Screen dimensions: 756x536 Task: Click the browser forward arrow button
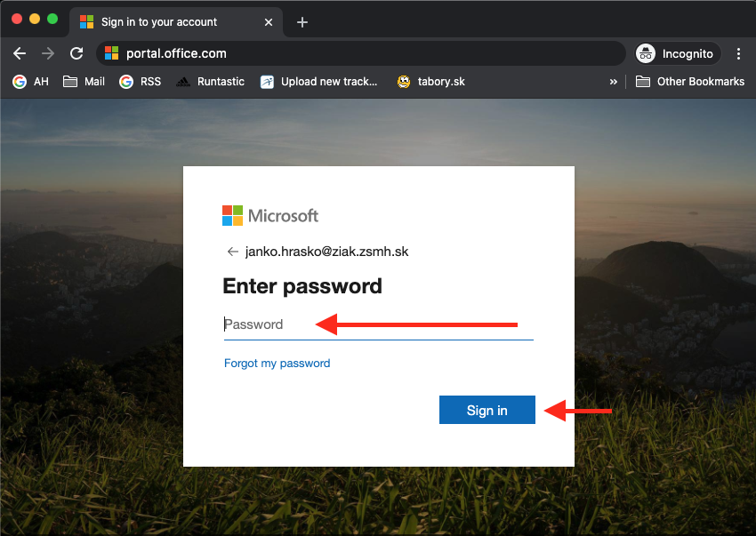pos(48,53)
